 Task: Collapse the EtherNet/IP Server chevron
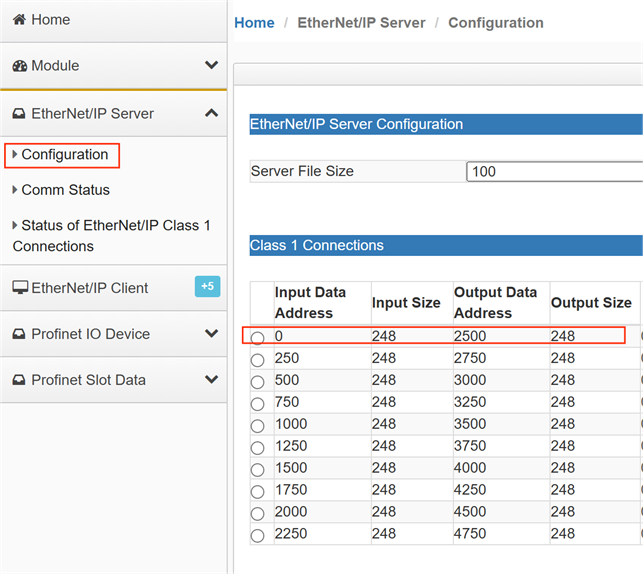coord(212,113)
